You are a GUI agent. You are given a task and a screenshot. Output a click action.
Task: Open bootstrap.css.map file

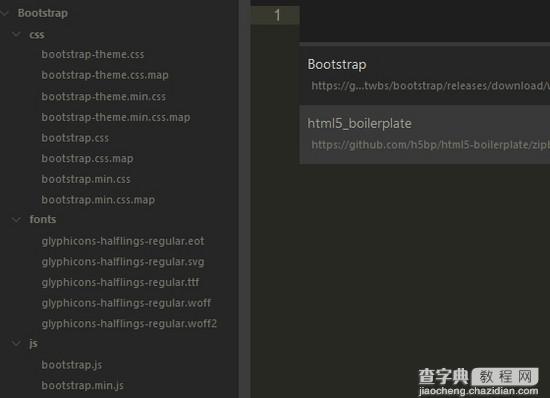tap(87, 158)
